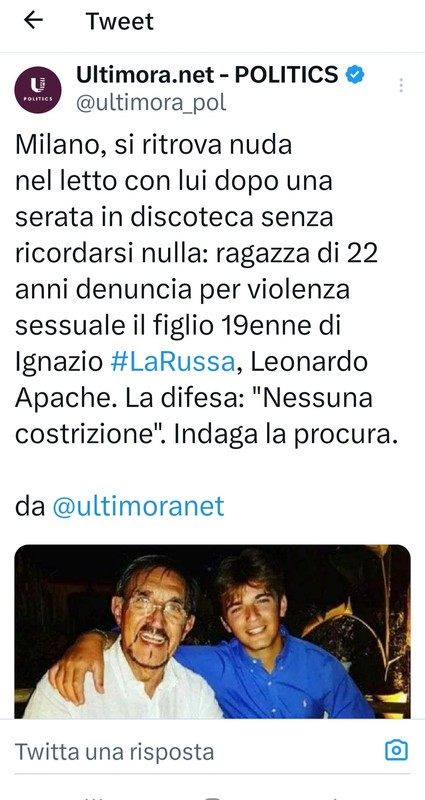This screenshot has height=800, width=425.
Task: Tap the tweet body text about Milano
Action: tap(206, 290)
